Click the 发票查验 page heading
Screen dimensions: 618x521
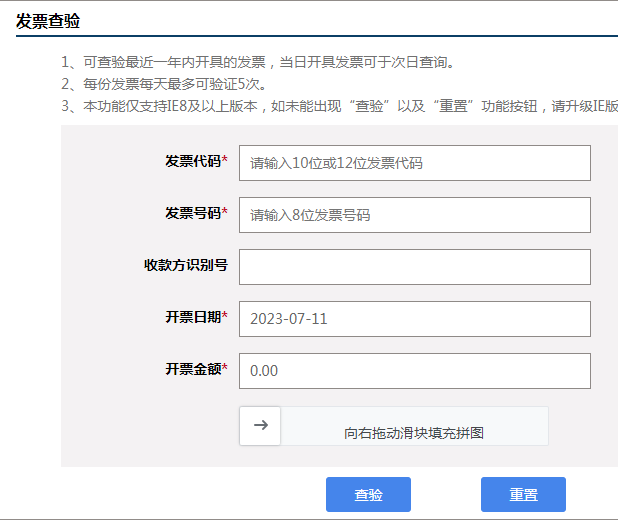pos(48,21)
